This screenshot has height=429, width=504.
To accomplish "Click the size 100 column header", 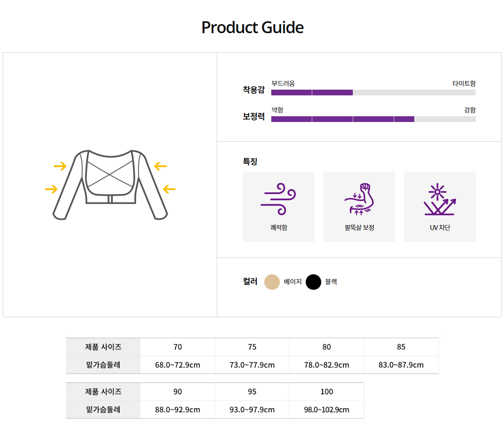I will point(327,392).
